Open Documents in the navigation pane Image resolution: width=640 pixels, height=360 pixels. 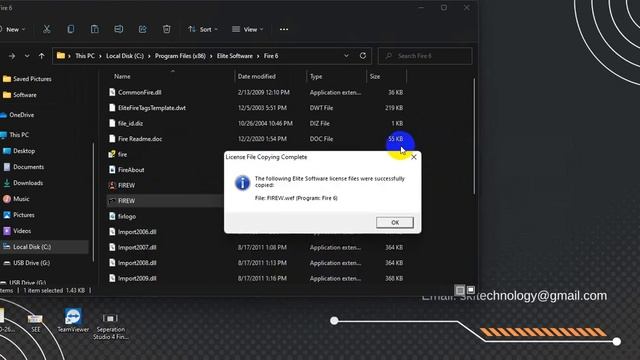(x=24, y=167)
